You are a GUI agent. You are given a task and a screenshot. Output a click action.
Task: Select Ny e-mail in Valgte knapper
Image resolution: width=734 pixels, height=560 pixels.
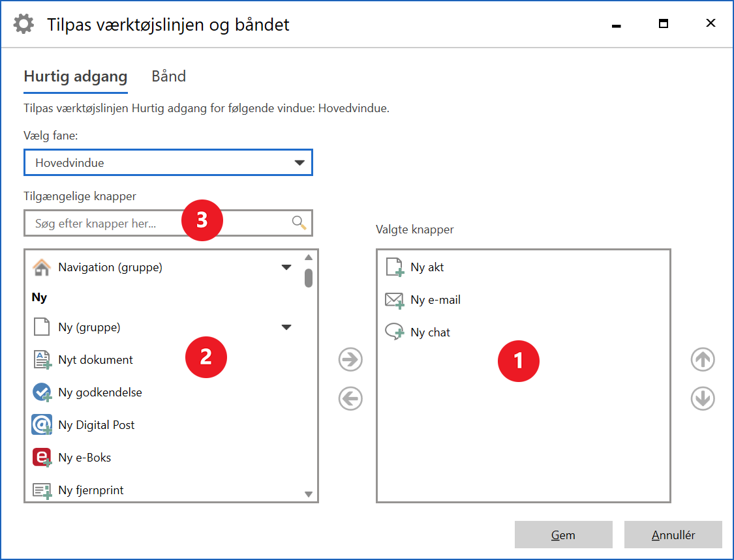pos(435,300)
